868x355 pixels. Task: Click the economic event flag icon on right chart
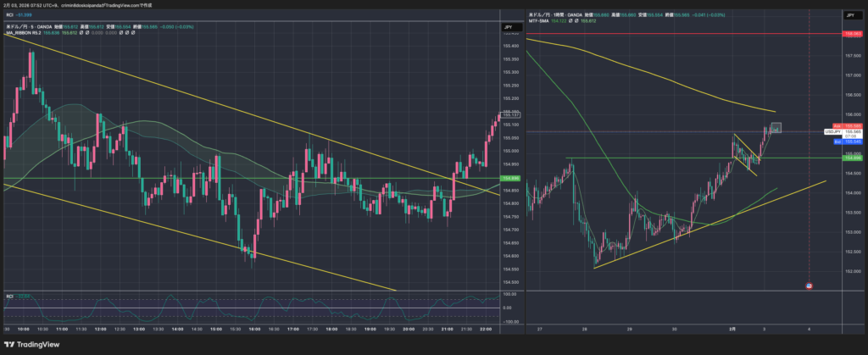tap(809, 286)
